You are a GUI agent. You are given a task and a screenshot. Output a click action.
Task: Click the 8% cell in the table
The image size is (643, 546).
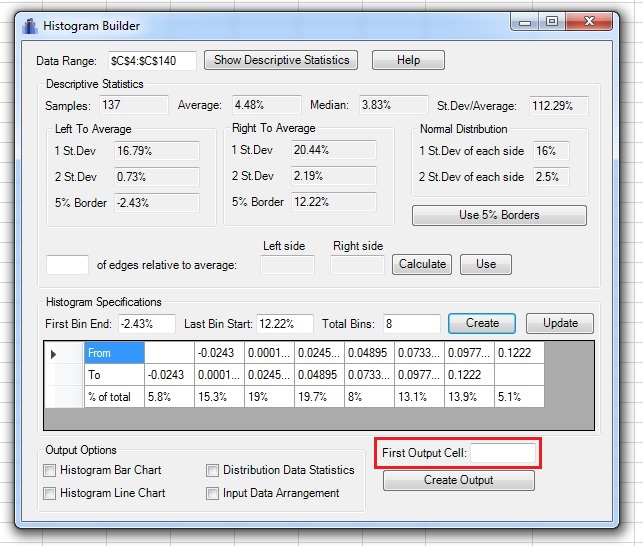coord(369,397)
